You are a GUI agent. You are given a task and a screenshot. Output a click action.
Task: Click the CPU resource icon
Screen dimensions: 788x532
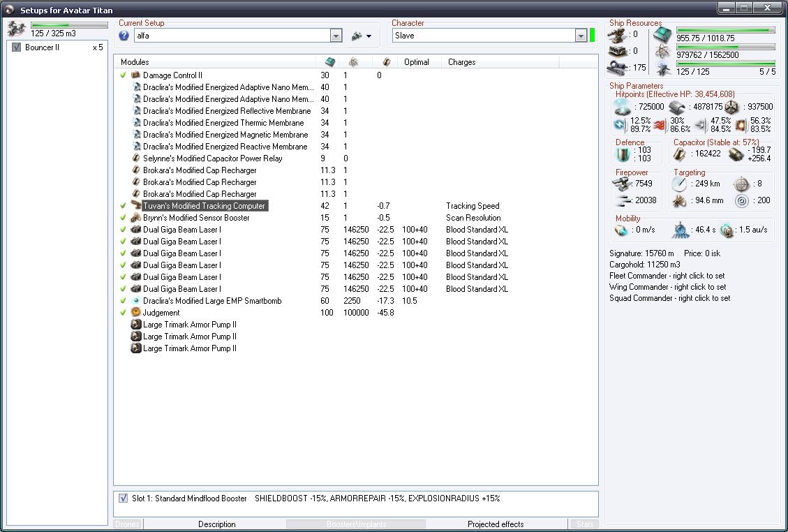pos(663,35)
